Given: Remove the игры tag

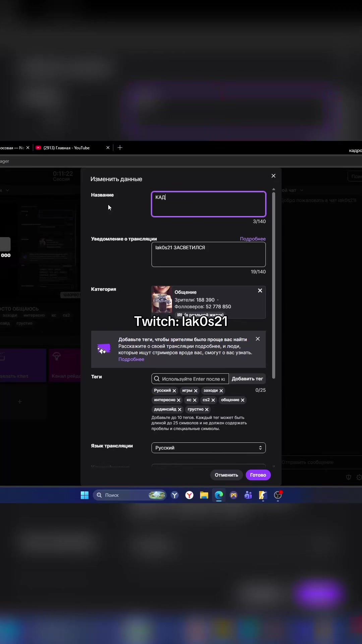Looking at the screenshot, I should [196, 391].
